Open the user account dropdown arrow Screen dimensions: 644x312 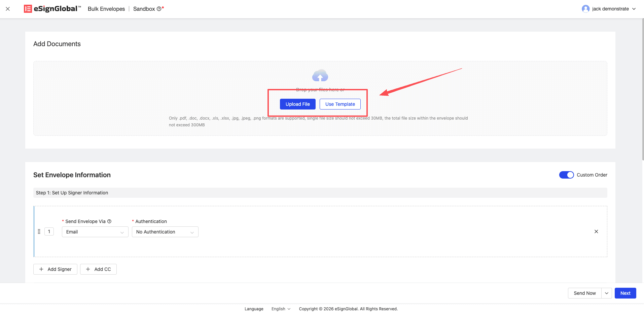coord(634,9)
